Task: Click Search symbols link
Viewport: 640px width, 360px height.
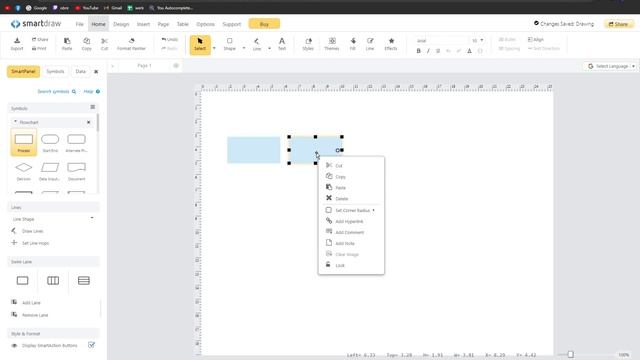Action: [x=57, y=91]
